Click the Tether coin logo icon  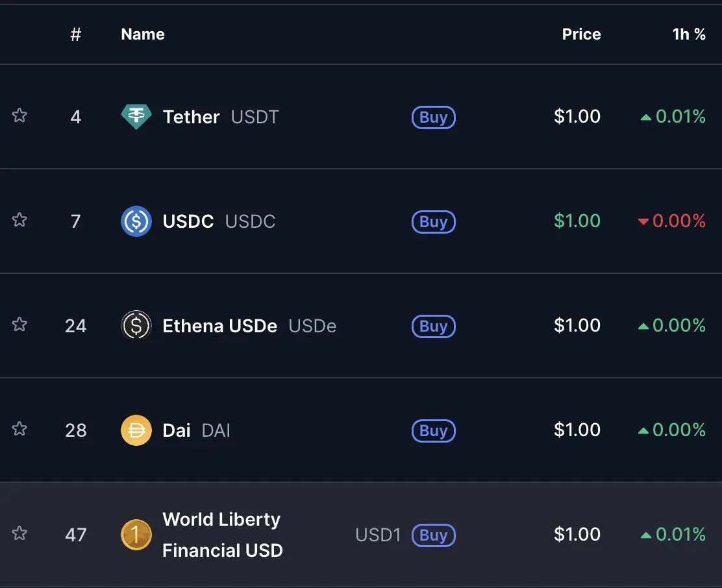(x=136, y=116)
